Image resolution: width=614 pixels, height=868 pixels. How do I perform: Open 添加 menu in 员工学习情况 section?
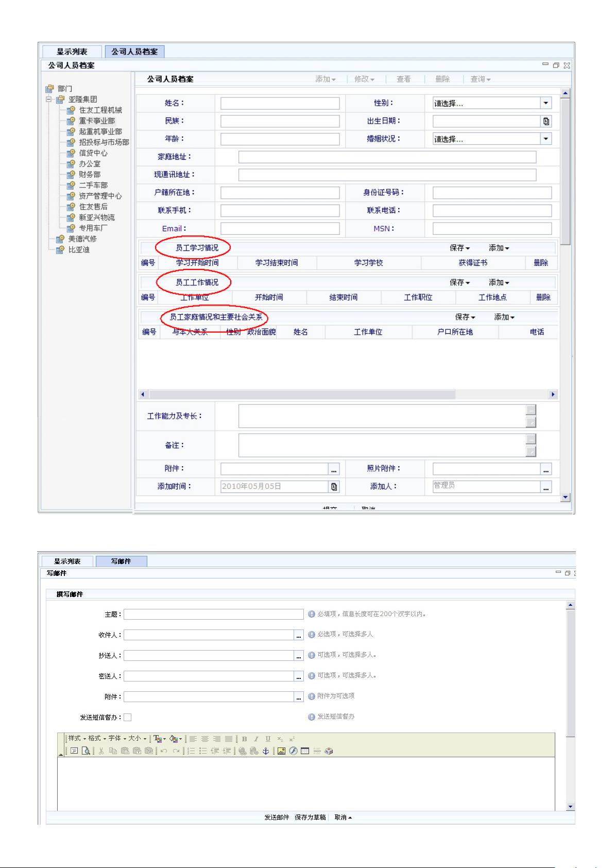499,248
